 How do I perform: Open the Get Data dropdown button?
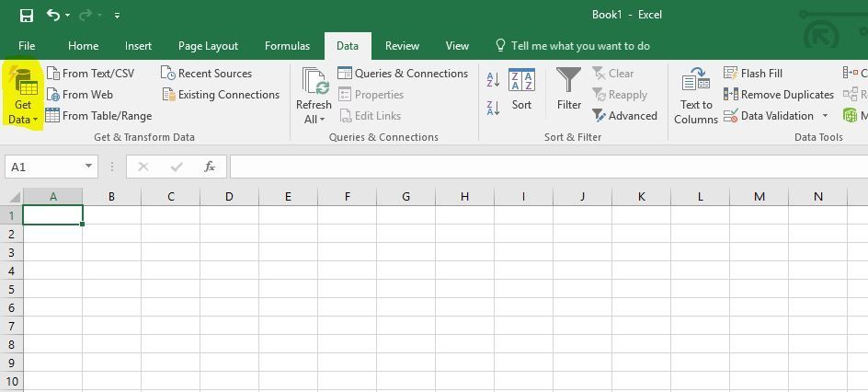(23, 95)
